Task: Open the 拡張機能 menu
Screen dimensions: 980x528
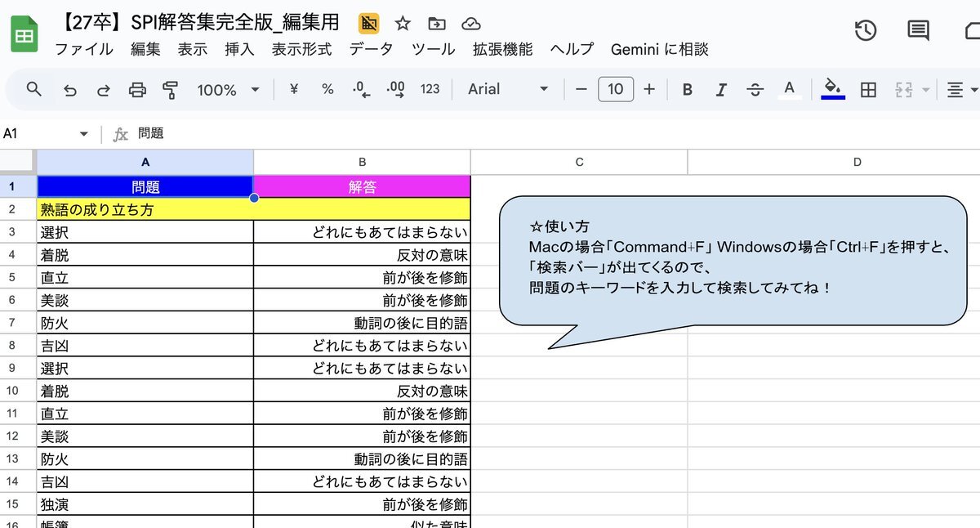Action: [502, 49]
